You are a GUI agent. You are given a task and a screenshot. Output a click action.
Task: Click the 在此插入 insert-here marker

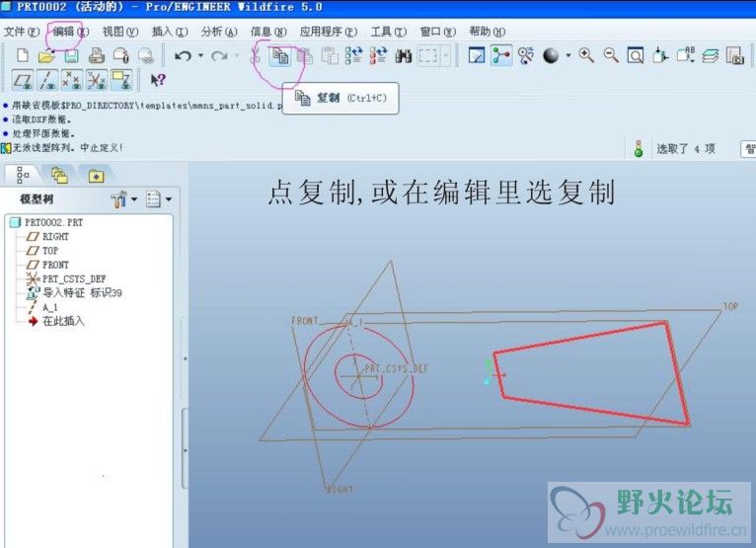pos(56,321)
